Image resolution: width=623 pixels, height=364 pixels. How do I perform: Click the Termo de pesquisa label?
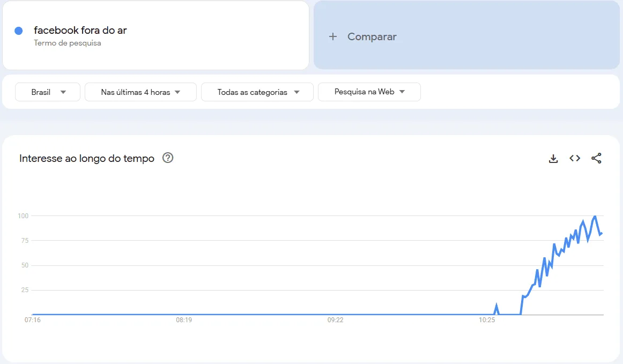[68, 43]
